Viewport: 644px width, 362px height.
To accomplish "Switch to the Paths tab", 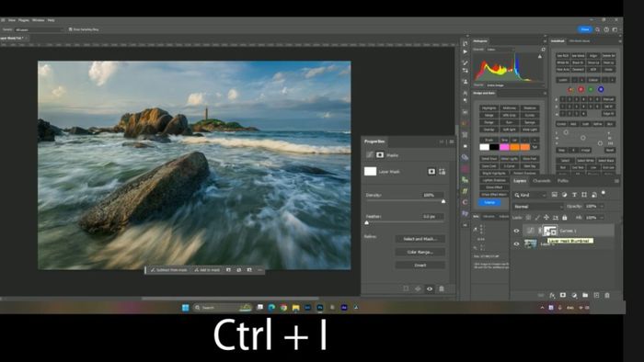I will click(563, 181).
